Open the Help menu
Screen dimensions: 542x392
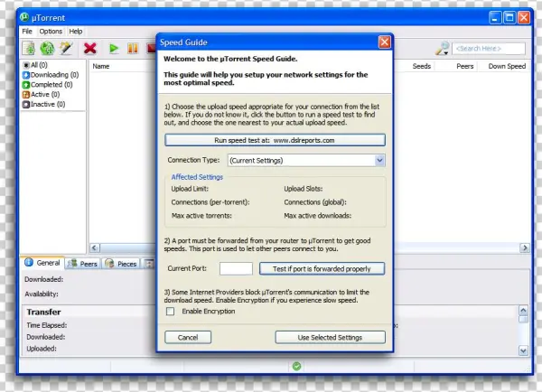coord(76,32)
